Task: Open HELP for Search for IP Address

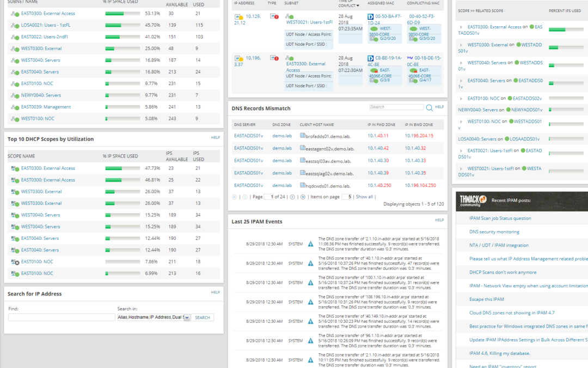Action: (215, 293)
